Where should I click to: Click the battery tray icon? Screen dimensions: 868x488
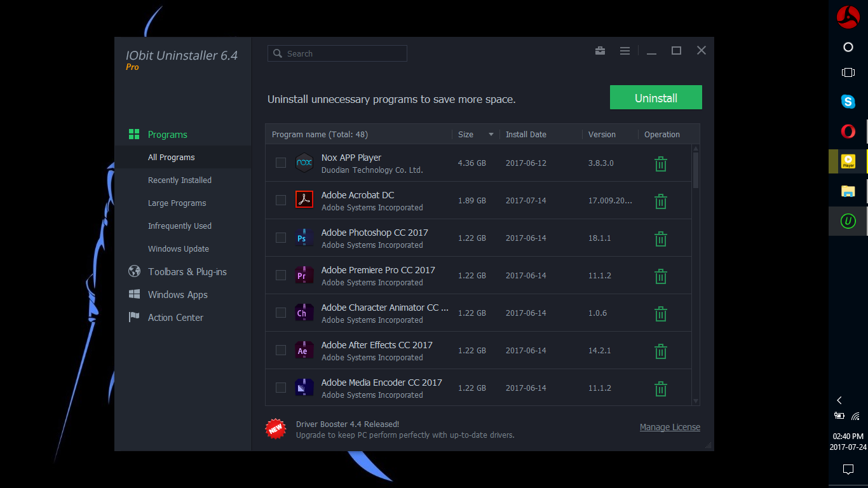click(839, 416)
